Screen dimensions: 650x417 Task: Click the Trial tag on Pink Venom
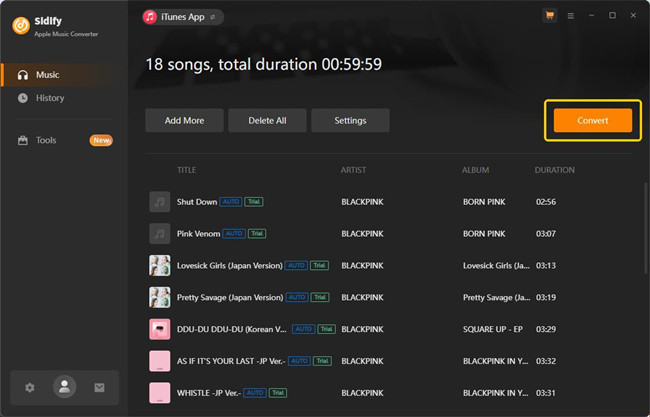click(257, 234)
